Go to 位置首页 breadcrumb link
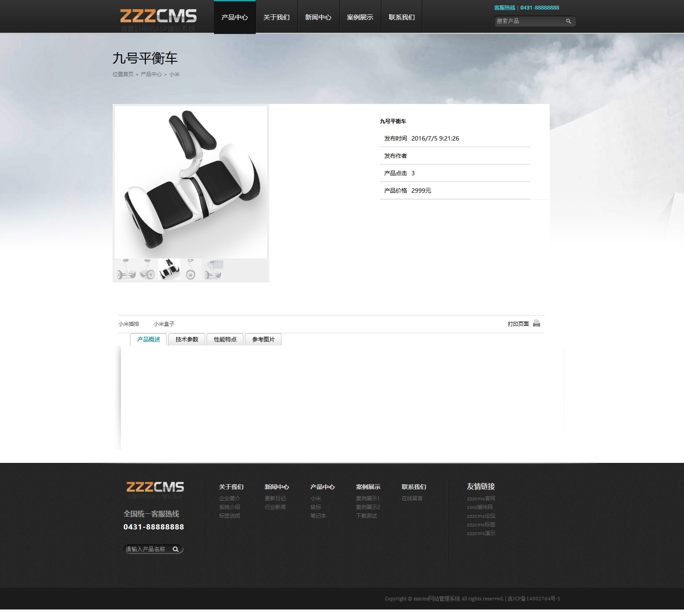Image resolution: width=684 pixels, height=616 pixels. click(x=123, y=74)
